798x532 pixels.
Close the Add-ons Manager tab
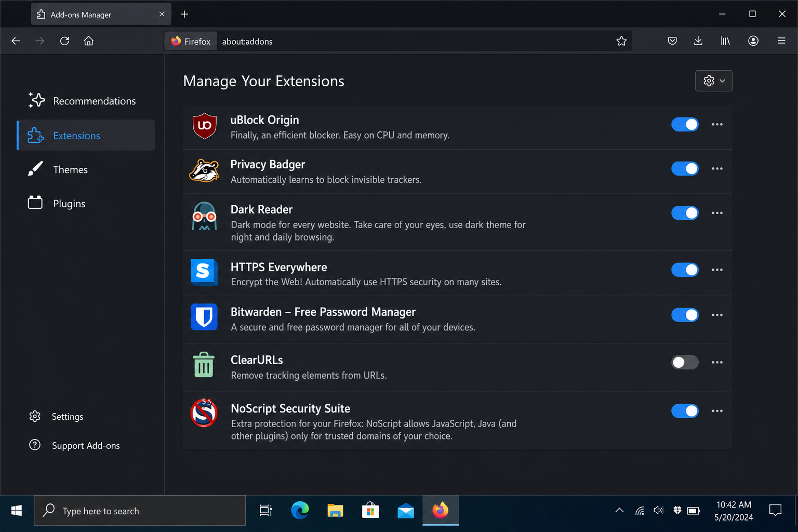(162, 15)
